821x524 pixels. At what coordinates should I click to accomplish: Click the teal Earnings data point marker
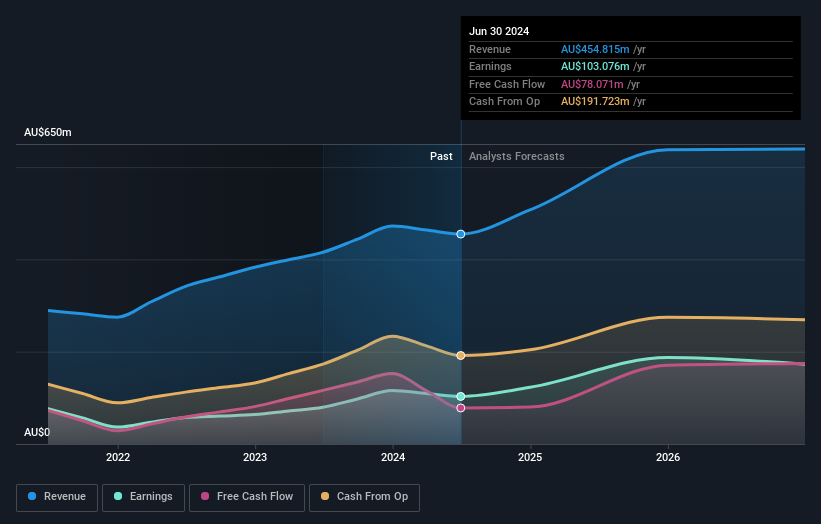click(x=461, y=396)
